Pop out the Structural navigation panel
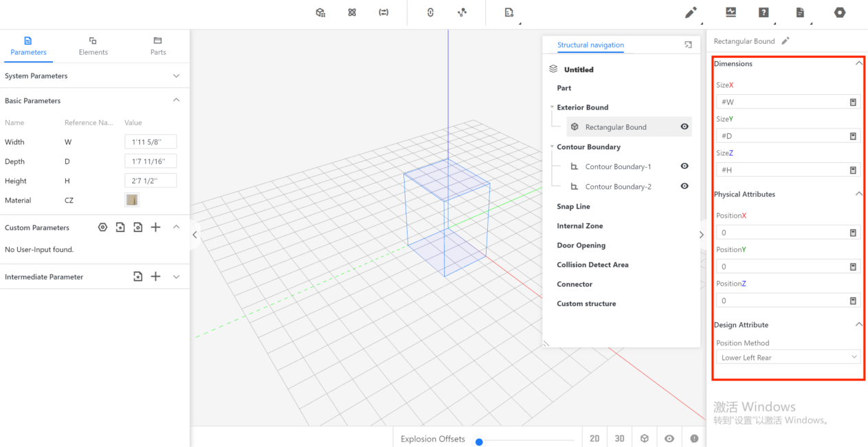Viewport: 868px width, 447px height. click(x=688, y=45)
